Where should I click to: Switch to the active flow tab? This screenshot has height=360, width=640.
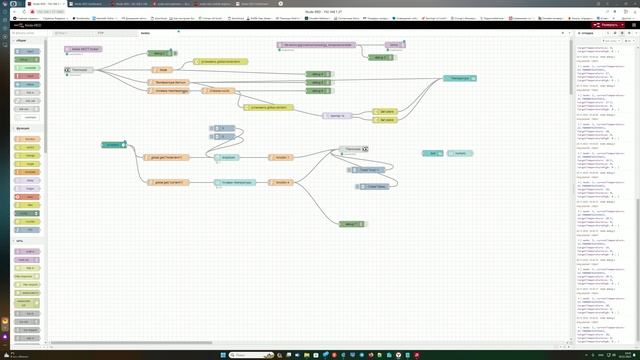click(160, 33)
